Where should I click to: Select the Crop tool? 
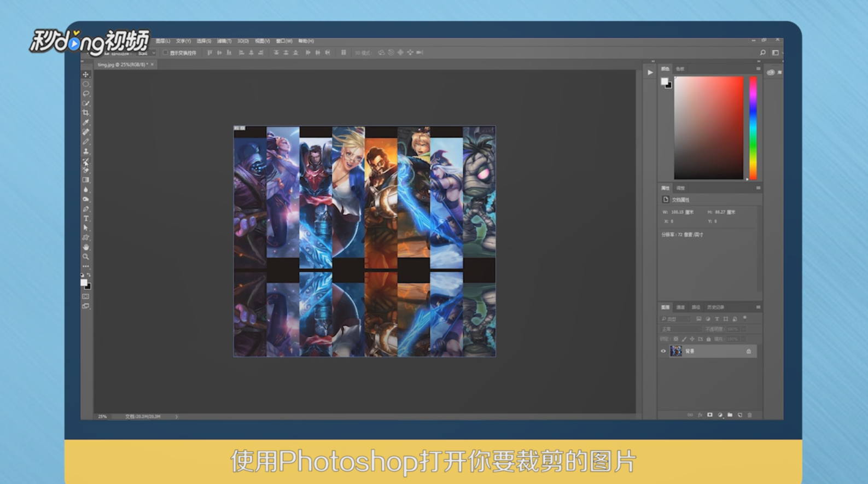click(x=86, y=113)
